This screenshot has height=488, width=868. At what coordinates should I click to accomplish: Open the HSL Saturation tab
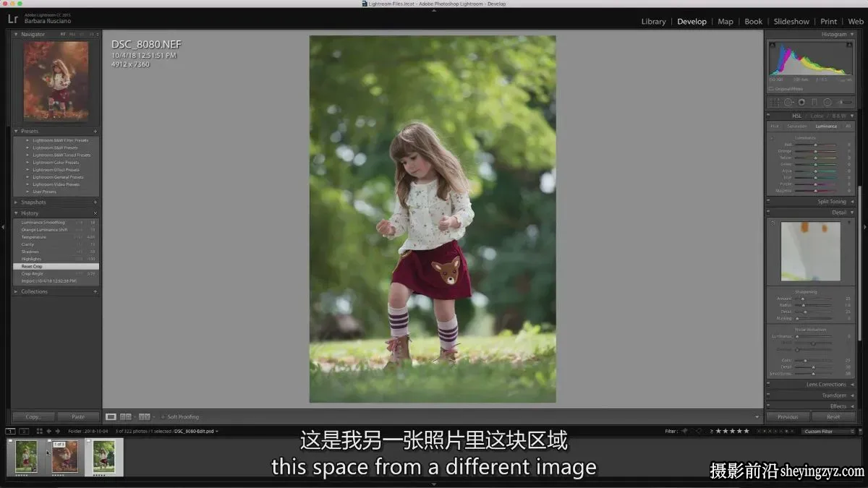796,126
